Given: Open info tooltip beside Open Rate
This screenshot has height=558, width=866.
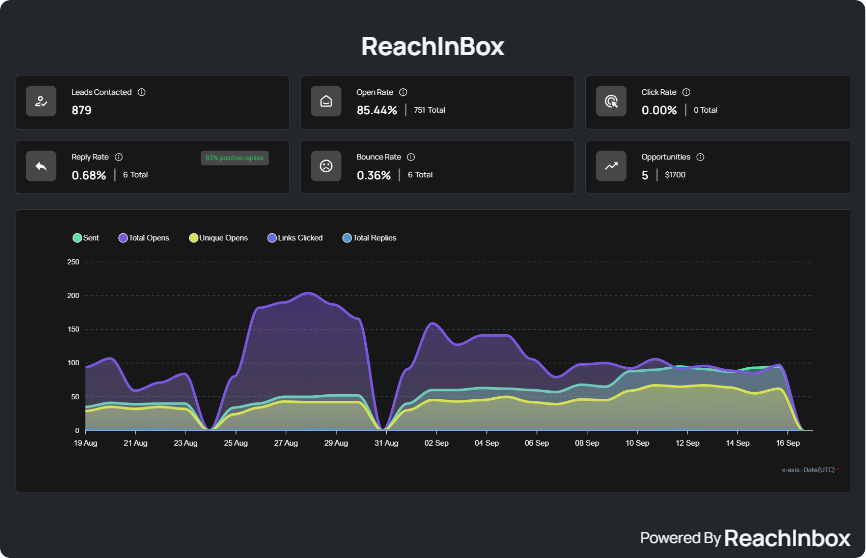Looking at the screenshot, I should click(x=403, y=92).
